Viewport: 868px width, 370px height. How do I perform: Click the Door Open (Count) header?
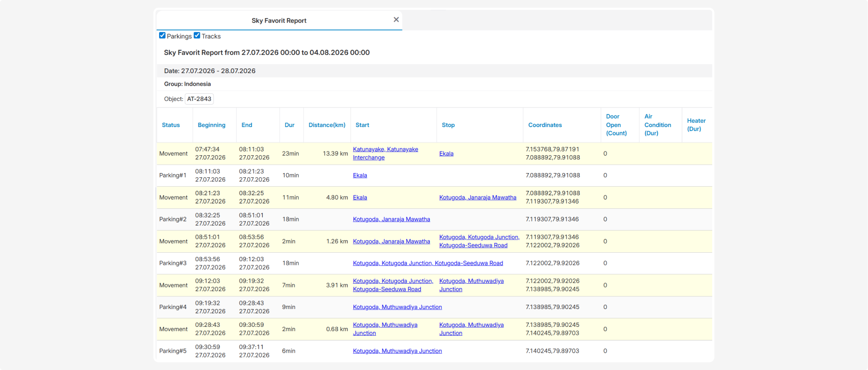pyautogui.click(x=616, y=125)
